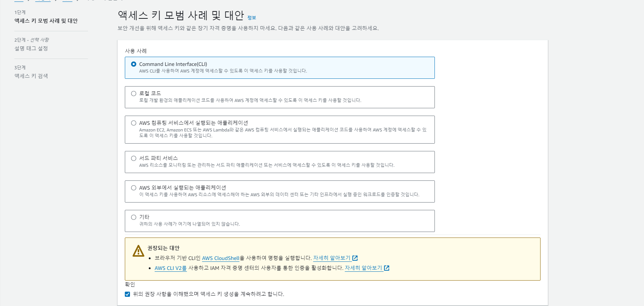This screenshot has width=644, height=306.
Task: Click the 확인 section label
Action: coord(130,285)
